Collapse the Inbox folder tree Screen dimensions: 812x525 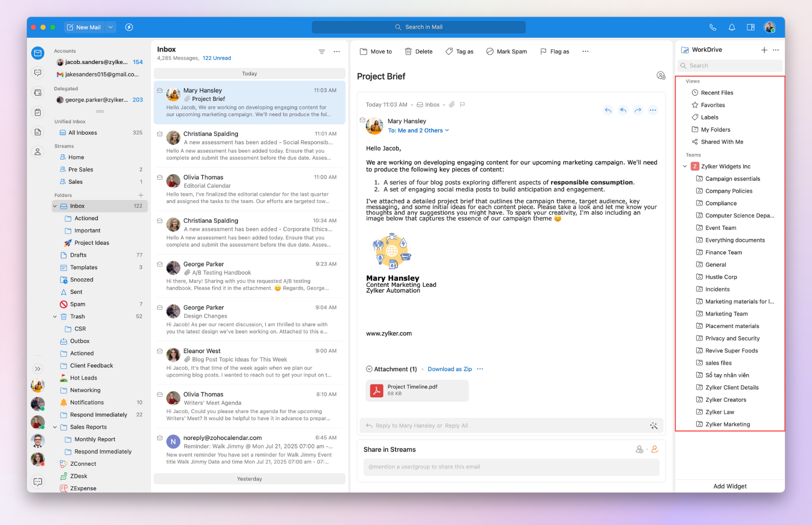tap(55, 206)
